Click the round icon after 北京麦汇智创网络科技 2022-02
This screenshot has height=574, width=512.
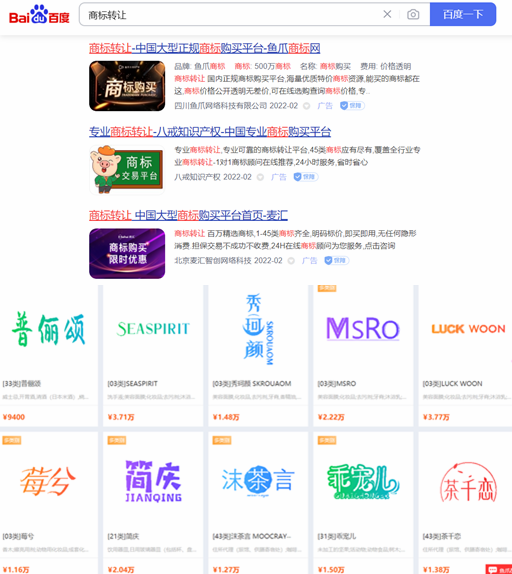point(291,261)
